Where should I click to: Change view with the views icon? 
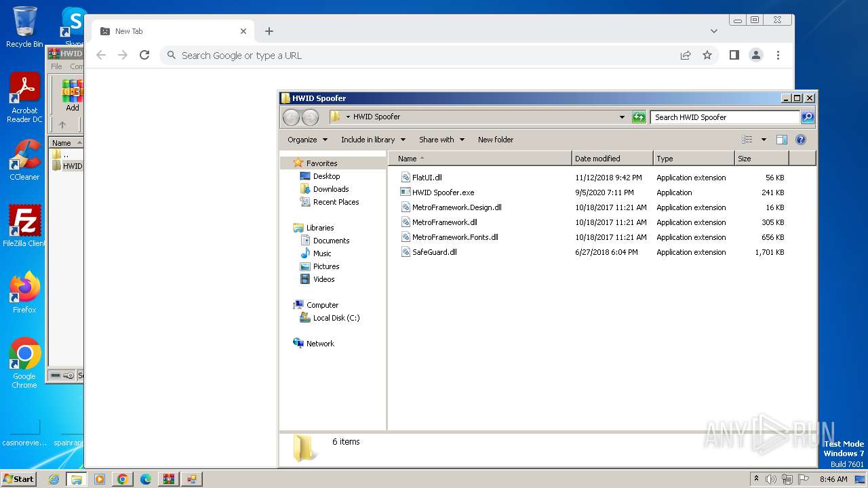point(747,140)
